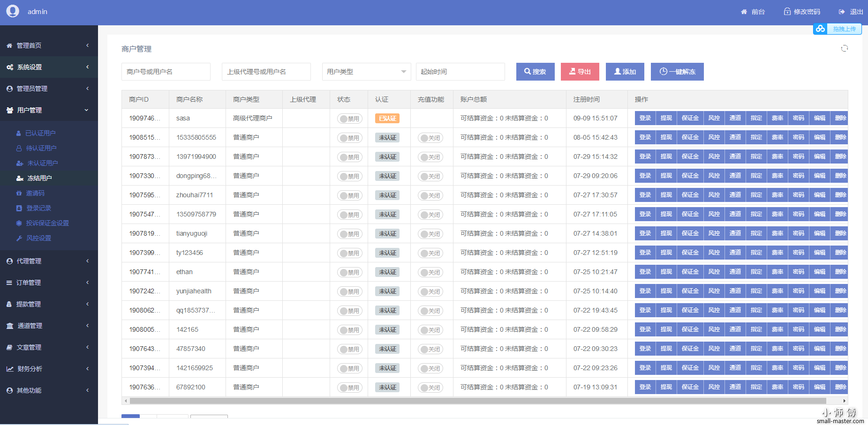Click the icon beside 已认证用户
Viewport: 868px width, 425px height.
(x=19, y=133)
